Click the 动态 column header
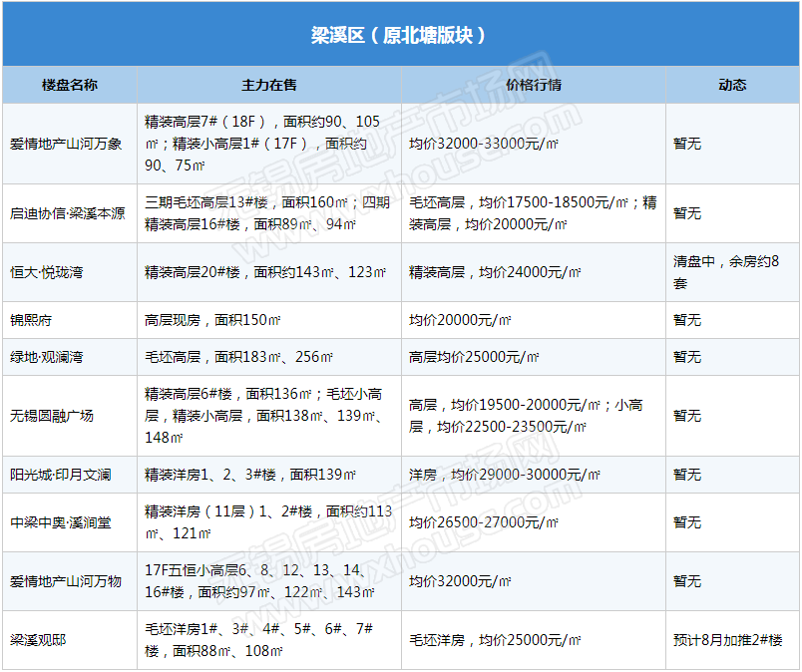Image resolution: width=802 pixels, height=672 pixels. coord(732,85)
